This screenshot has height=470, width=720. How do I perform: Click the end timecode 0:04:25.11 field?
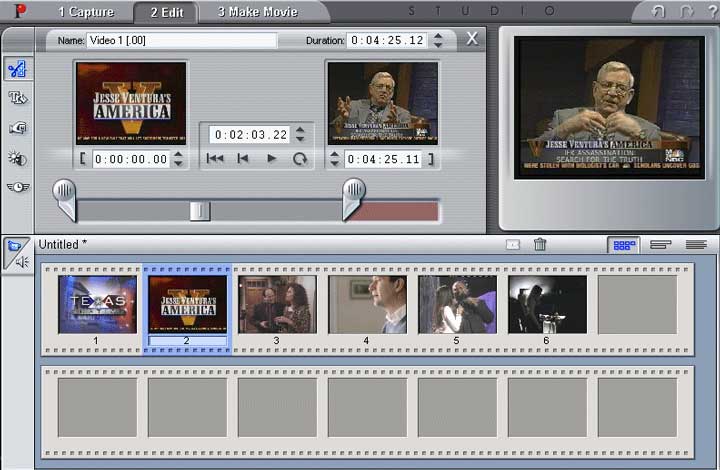(x=383, y=159)
